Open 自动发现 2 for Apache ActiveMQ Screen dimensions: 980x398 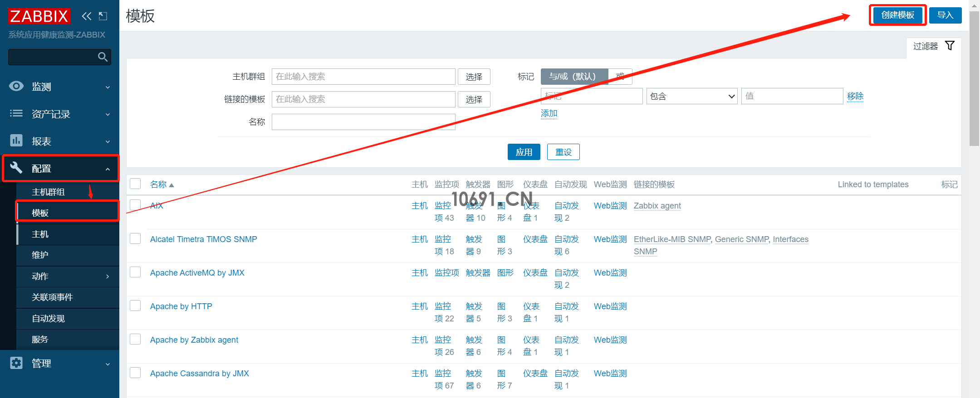(567, 279)
